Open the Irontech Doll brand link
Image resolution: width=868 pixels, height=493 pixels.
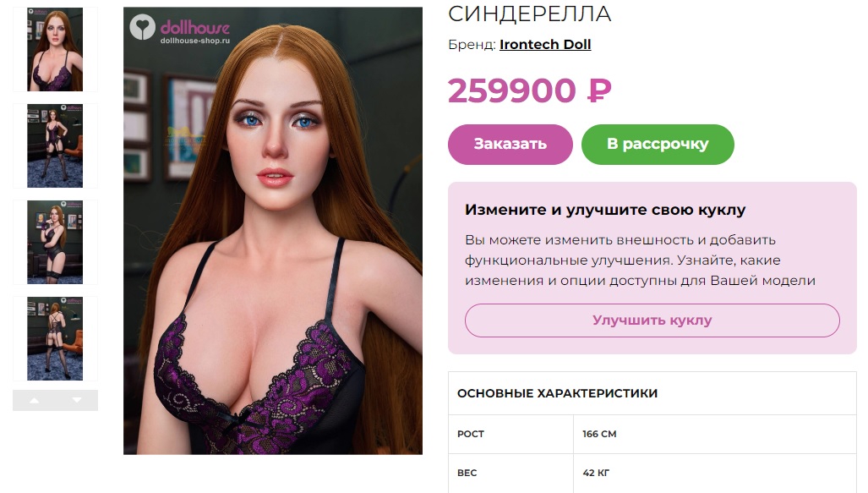click(545, 44)
